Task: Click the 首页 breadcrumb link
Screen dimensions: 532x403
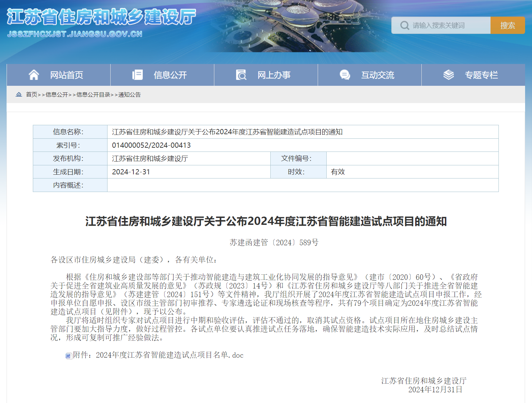Action: [31, 95]
